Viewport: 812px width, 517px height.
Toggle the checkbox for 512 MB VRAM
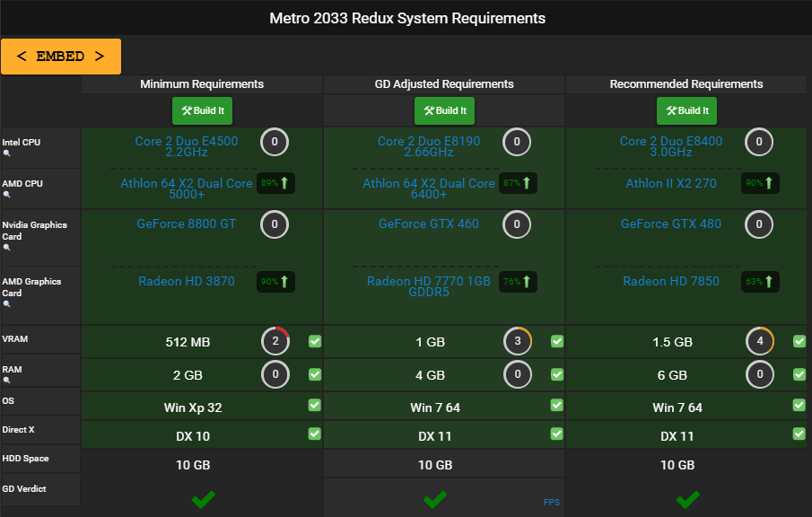[315, 341]
